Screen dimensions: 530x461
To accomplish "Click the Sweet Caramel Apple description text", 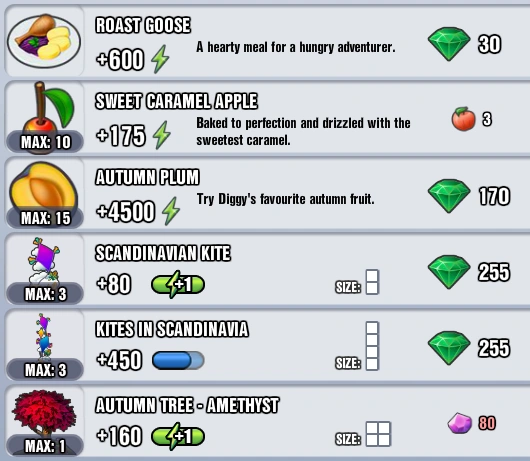I will [x=303, y=131].
